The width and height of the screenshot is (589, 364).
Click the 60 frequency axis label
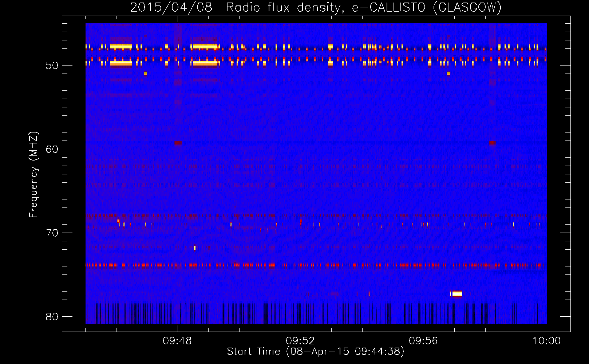click(x=52, y=149)
